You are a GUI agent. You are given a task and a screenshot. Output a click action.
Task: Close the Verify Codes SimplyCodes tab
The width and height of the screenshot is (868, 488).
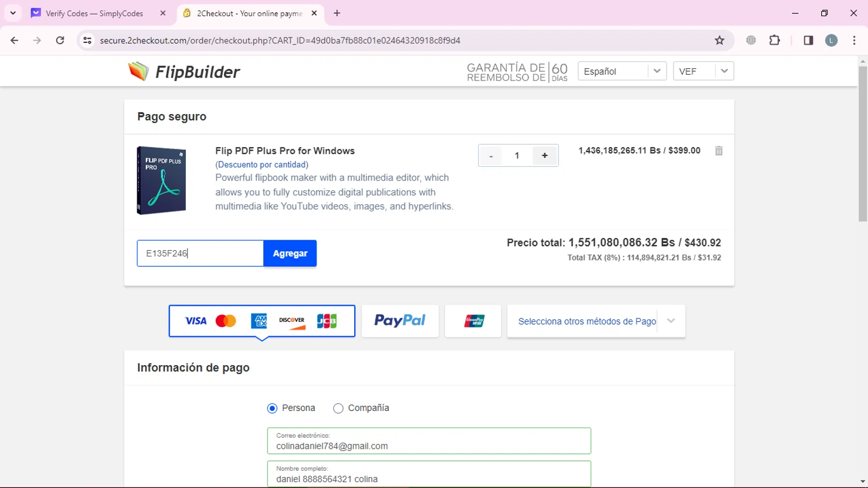[163, 13]
